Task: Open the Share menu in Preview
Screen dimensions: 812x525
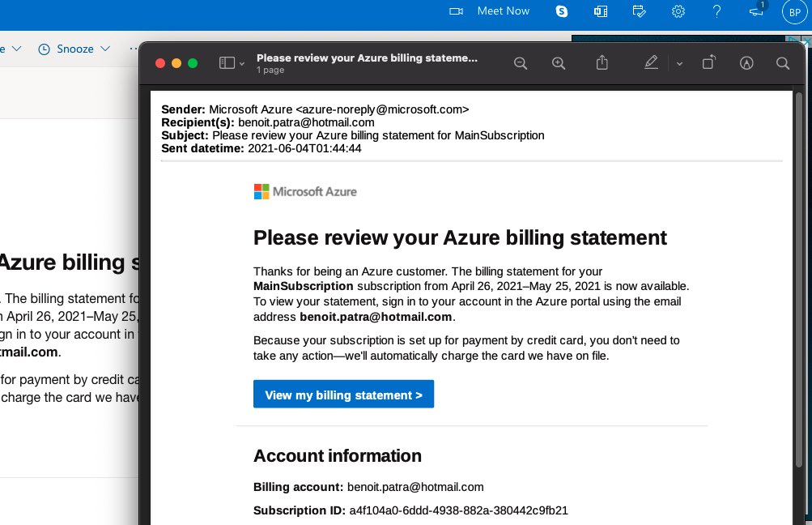Action: click(602, 62)
